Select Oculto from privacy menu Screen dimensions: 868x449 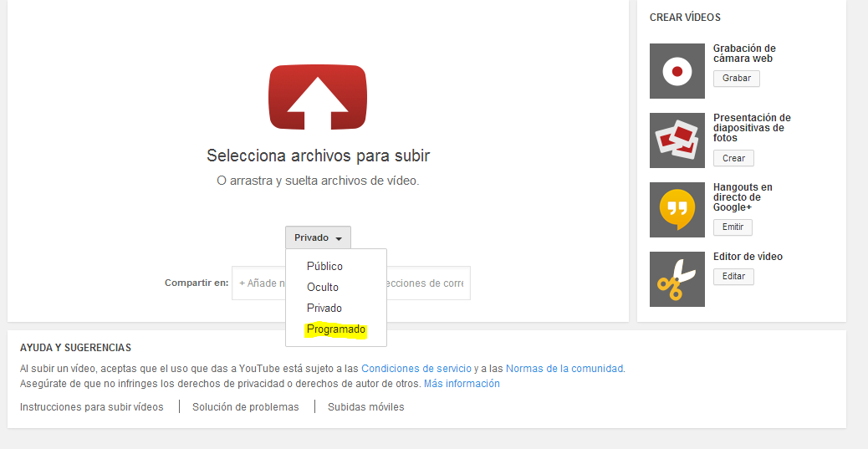pos(323,288)
